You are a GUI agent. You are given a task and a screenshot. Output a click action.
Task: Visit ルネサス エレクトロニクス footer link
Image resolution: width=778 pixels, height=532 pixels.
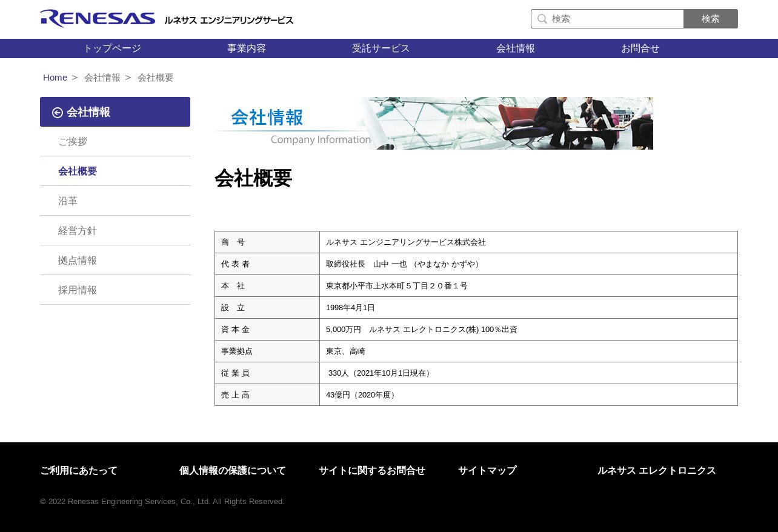click(657, 470)
